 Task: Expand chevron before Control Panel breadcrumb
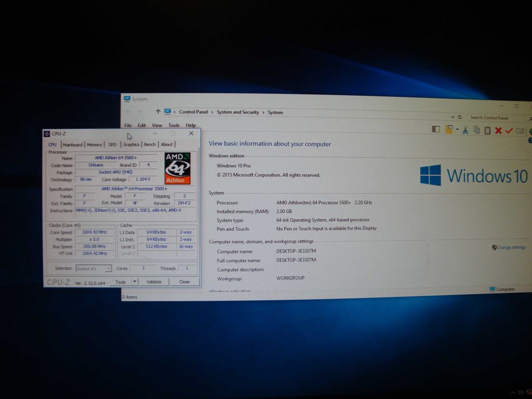point(174,112)
